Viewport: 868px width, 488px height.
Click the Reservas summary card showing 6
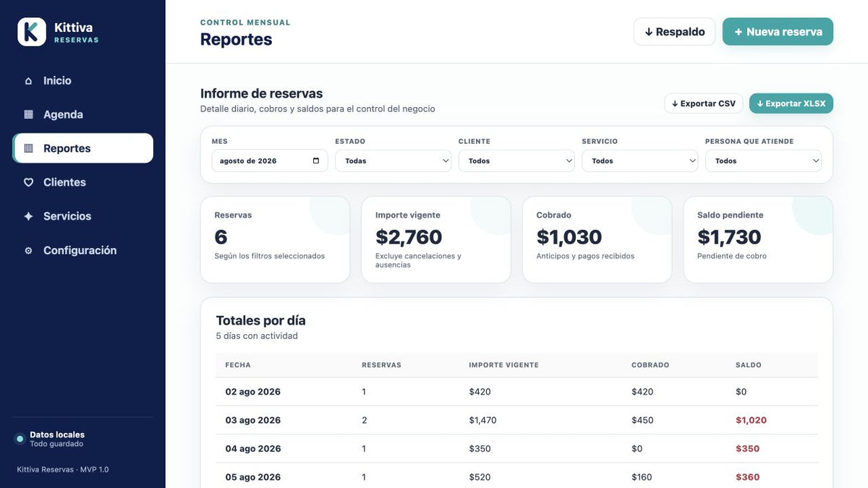(275, 239)
